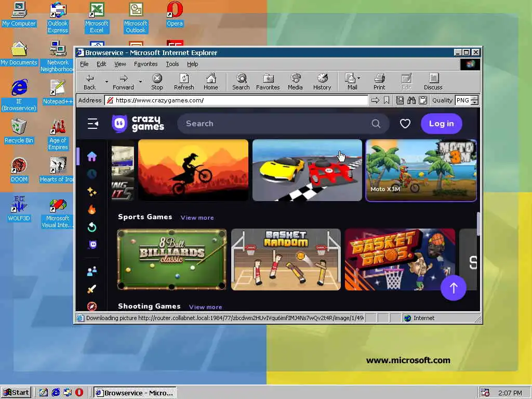Open favorites with the heart icon
Screen dimensions: 532x399
pos(405,124)
